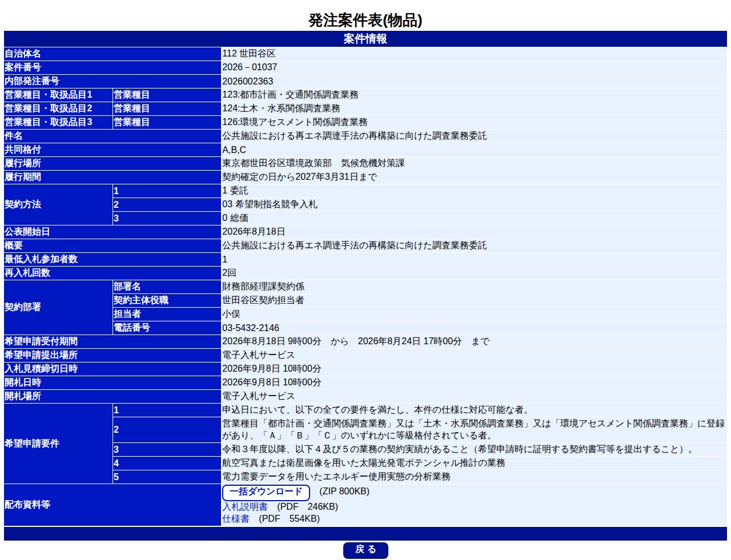Click contract method value 0 総価
The image size is (731, 560).
pyautogui.click(x=235, y=218)
